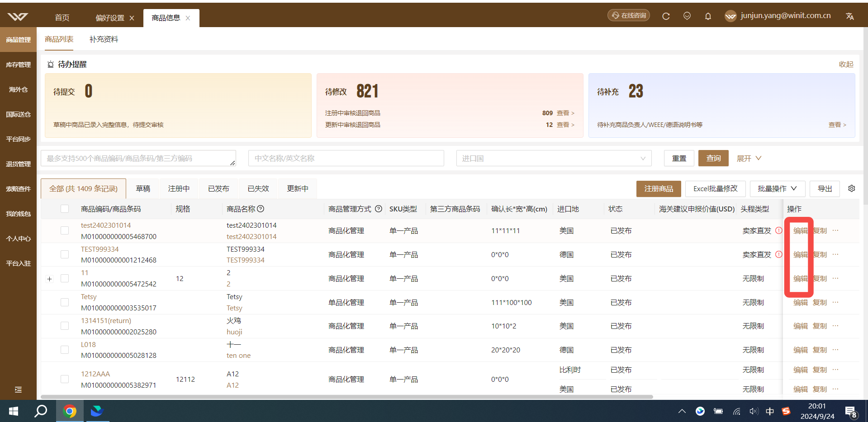
Task: Check the box for M010000000005472542 row
Action: click(x=65, y=278)
